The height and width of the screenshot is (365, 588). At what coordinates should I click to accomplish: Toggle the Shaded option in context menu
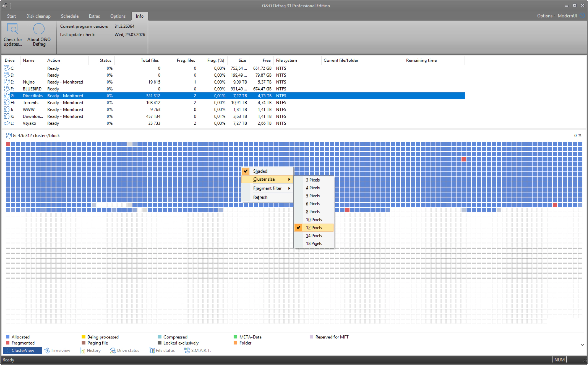(x=267, y=171)
